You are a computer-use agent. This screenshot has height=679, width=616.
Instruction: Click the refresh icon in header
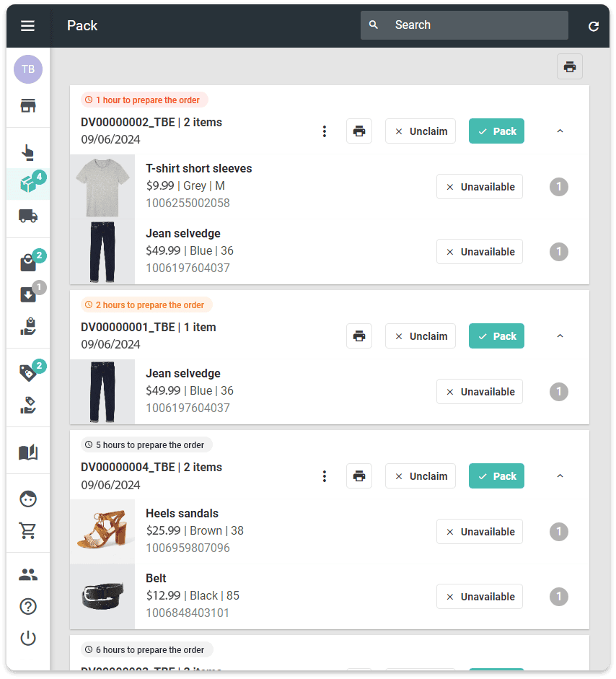click(593, 26)
